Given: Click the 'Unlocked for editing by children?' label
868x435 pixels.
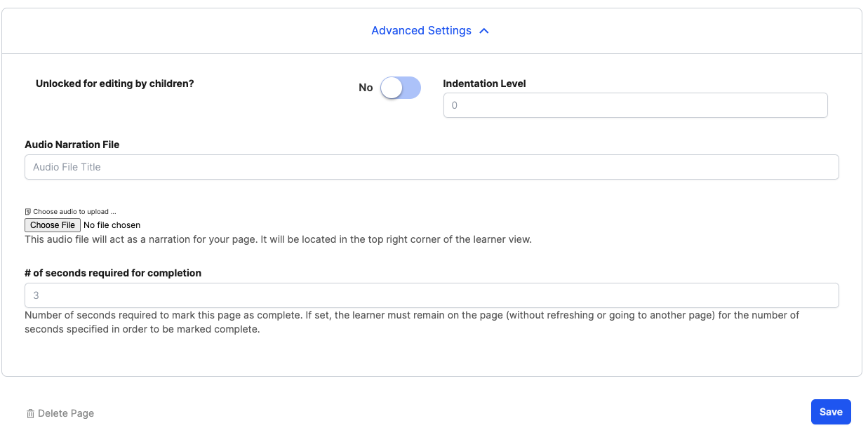Looking at the screenshot, I should point(115,83).
